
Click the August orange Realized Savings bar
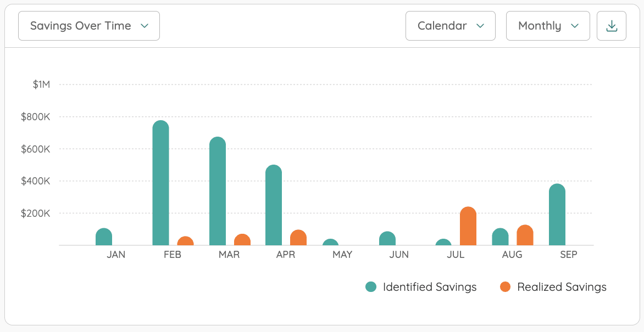coord(525,235)
